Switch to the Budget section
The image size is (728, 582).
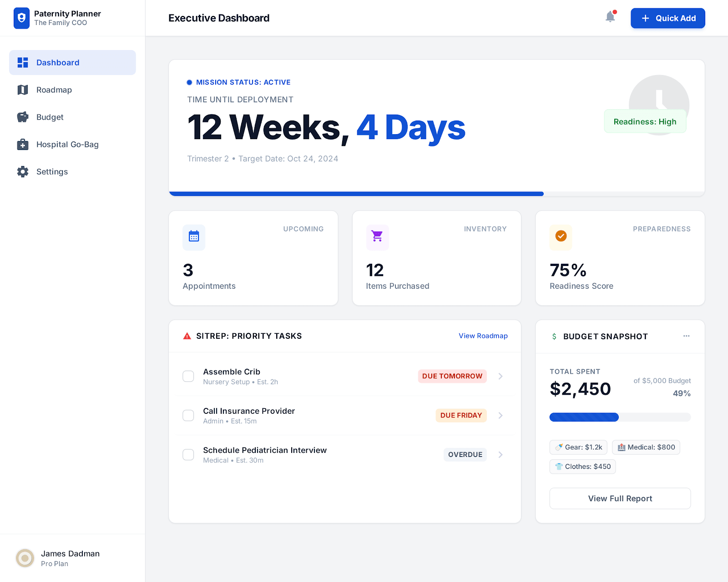pos(50,117)
